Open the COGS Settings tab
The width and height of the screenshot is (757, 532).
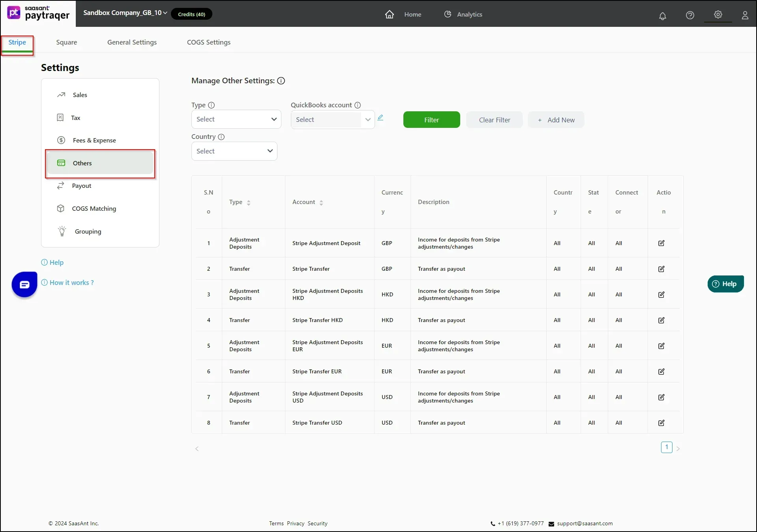(x=208, y=42)
